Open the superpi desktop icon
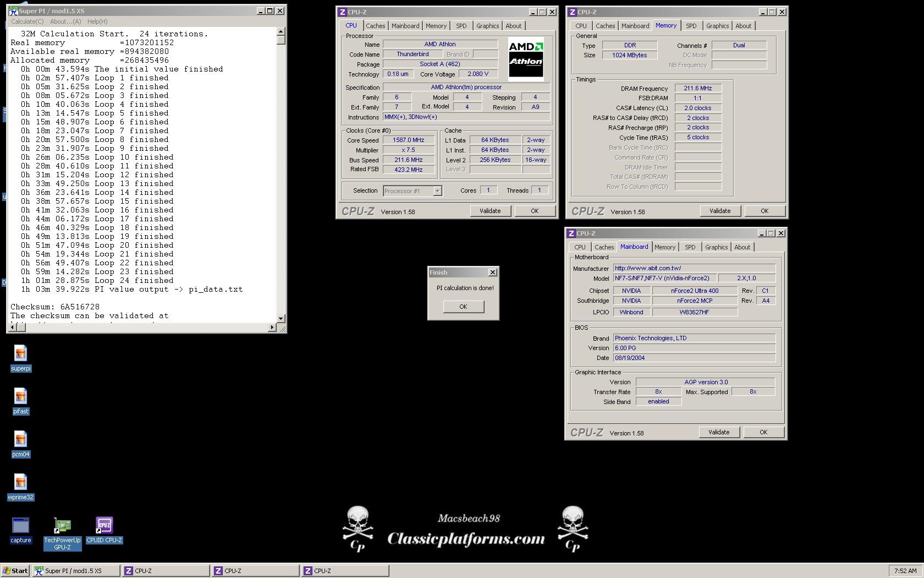Image resolution: width=924 pixels, height=578 pixels. pos(20,358)
